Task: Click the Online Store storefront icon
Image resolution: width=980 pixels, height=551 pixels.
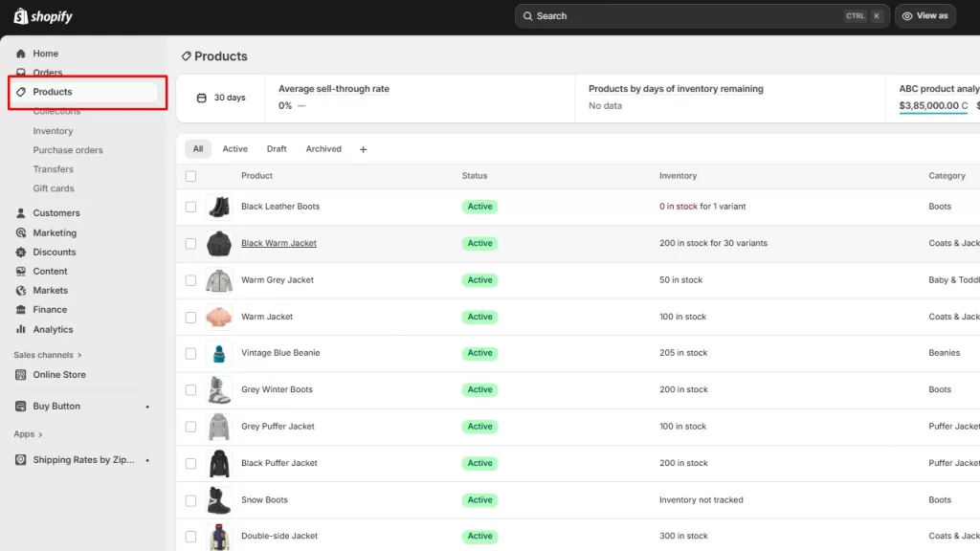Action: coord(21,375)
